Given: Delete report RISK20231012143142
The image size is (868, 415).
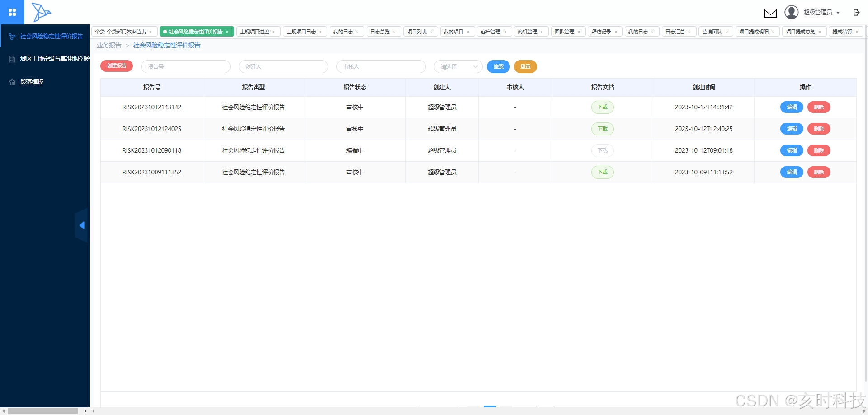Looking at the screenshot, I should (x=819, y=107).
